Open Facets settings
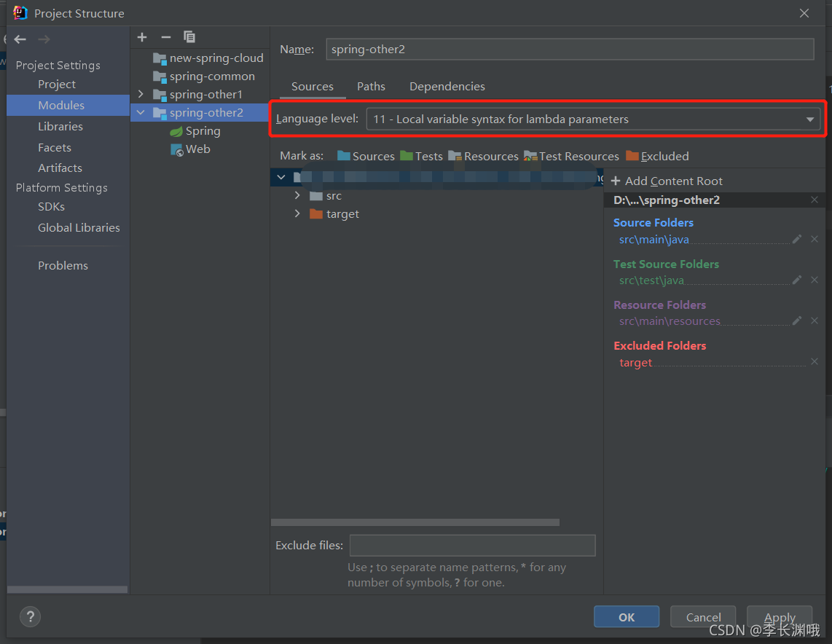The image size is (832, 644). click(x=54, y=147)
